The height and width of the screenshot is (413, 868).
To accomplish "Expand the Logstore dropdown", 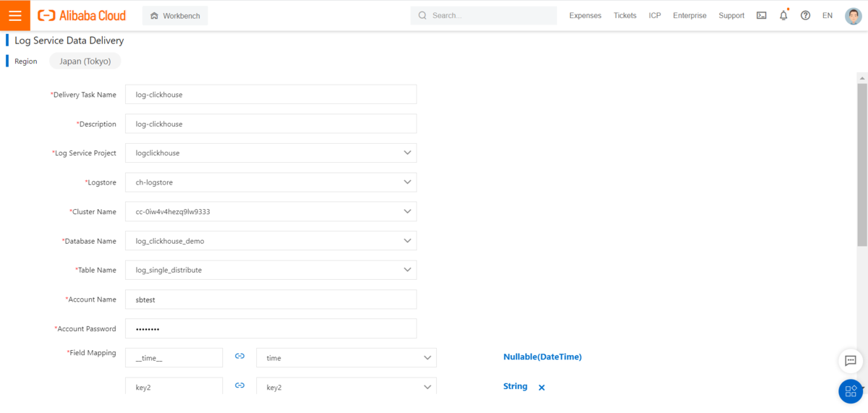I will (271, 182).
